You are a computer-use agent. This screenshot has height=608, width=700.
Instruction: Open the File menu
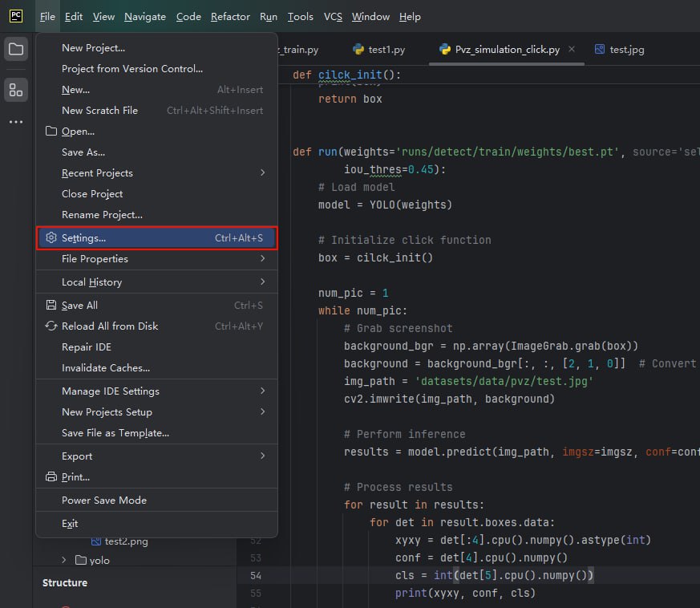coord(47,17)
